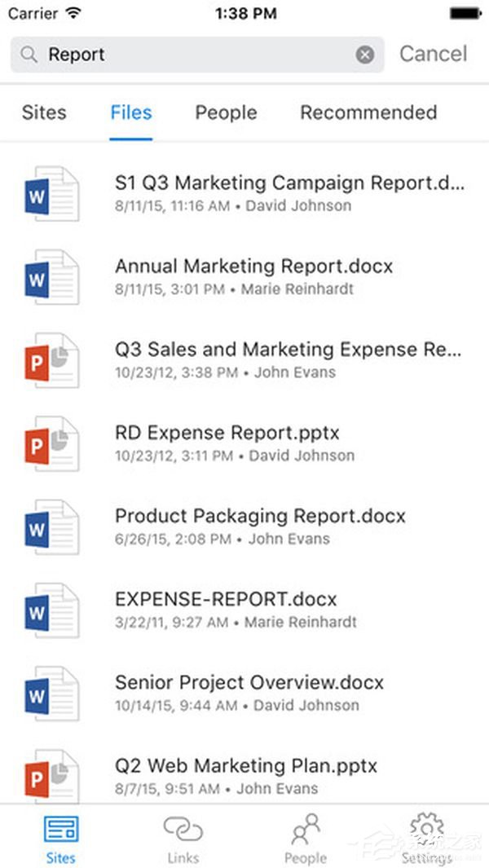The height and width of the screenshot is (868, 489).
Task: Cancel the search
Action: click(x=434, y=54)
